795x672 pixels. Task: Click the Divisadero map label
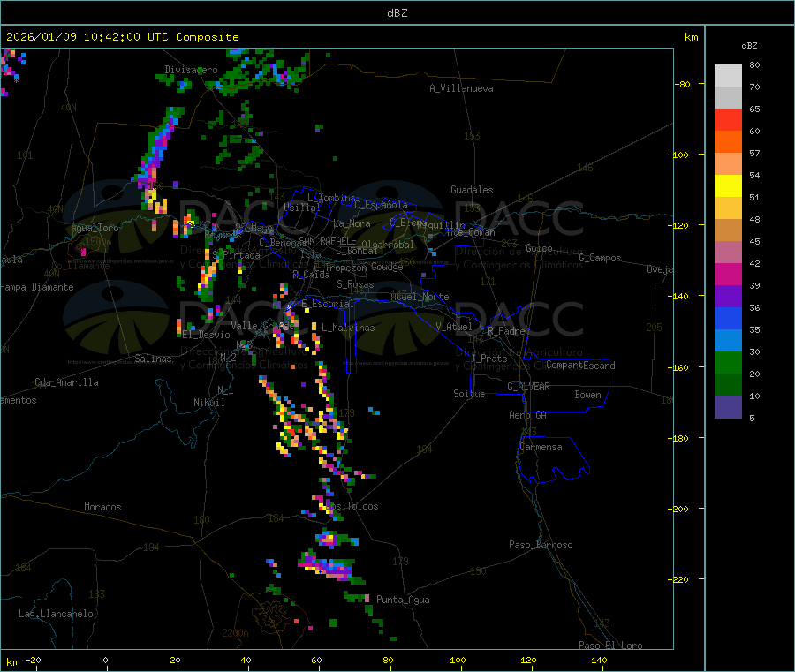click(x=191, y=70)
